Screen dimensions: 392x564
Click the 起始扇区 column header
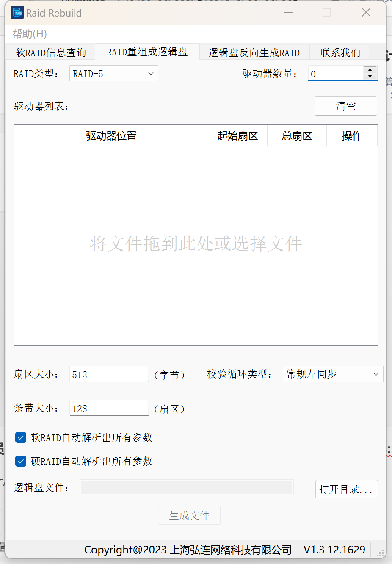tap(238, 136)
